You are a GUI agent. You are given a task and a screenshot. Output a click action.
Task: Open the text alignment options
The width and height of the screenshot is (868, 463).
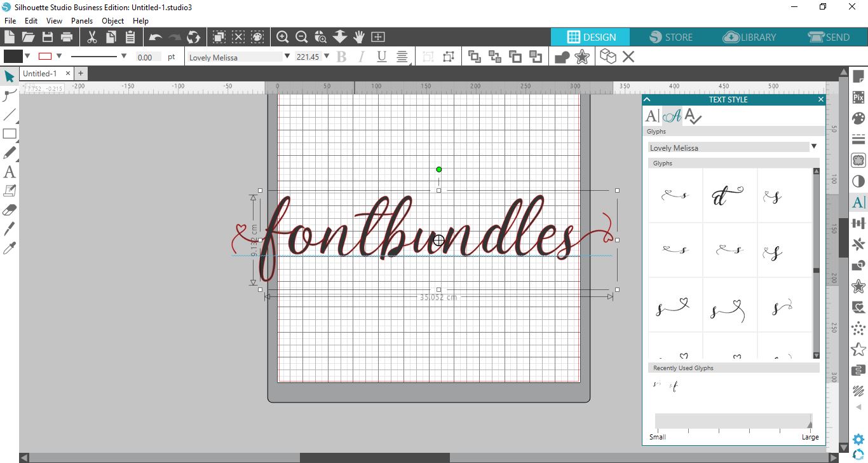point(402,57)
